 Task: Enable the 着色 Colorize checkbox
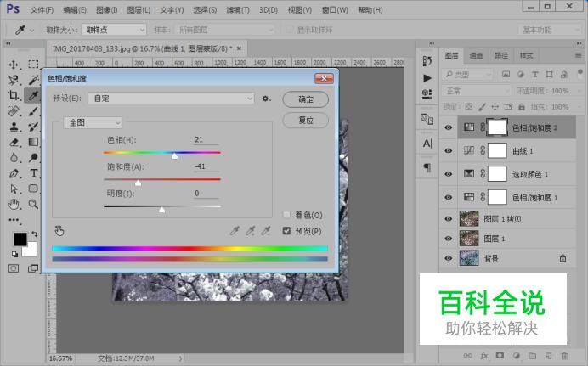pos(286,215)
